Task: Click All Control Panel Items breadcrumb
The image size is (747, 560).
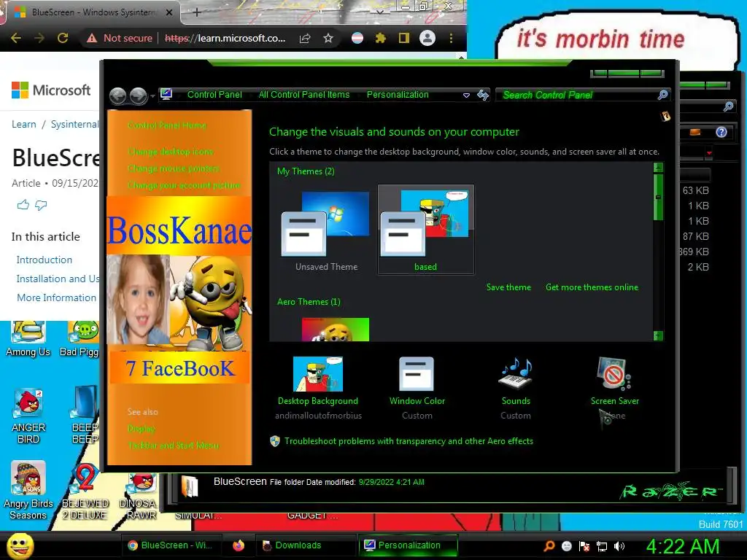Action: coord(304,95)
